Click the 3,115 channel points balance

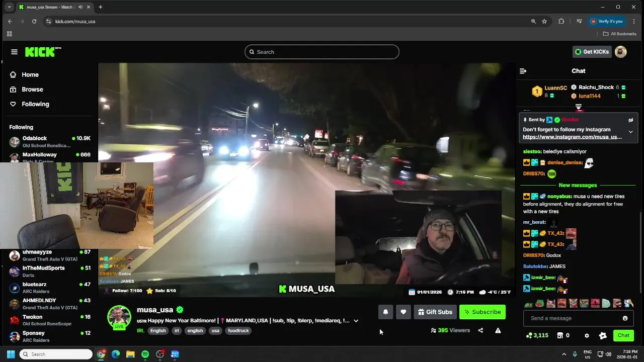pyautogui.click(x=537, y=335)
